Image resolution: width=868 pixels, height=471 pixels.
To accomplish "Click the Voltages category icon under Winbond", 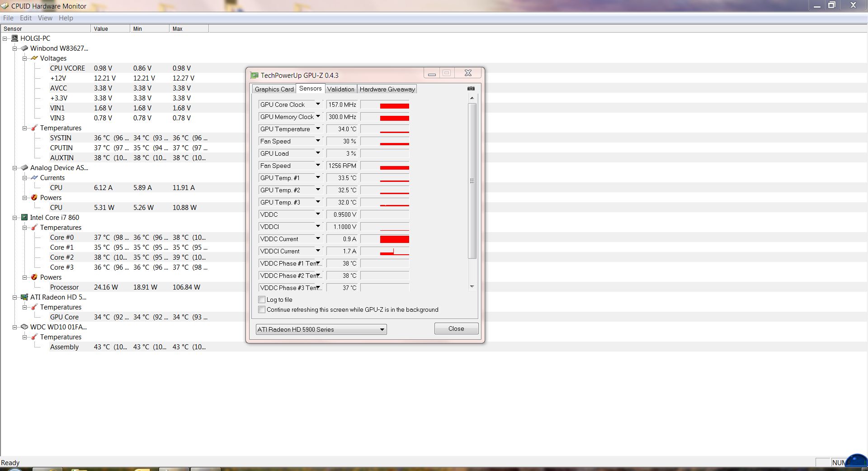I will click(x=34, y=58).
